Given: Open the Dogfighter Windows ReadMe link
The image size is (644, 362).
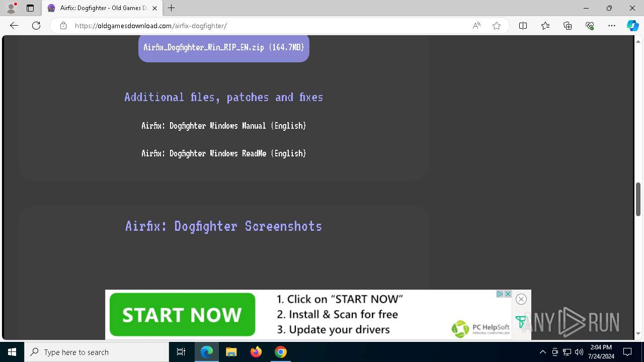Looking at the screenshot, I should click(x=223, y=153).
